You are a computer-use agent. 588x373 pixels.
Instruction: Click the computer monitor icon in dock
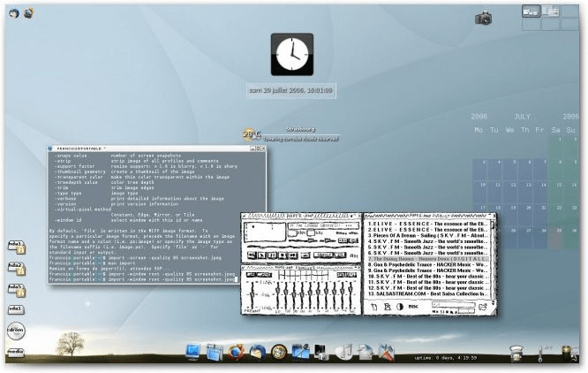tap(193, 352)
